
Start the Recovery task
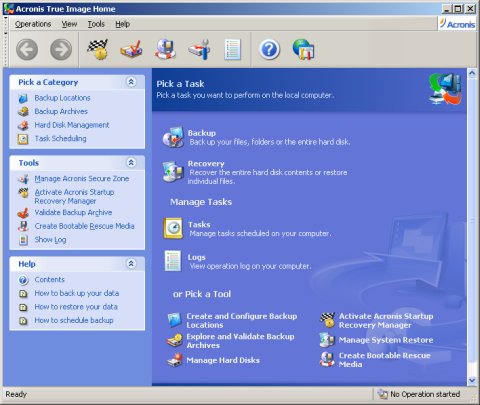point(206,164)
